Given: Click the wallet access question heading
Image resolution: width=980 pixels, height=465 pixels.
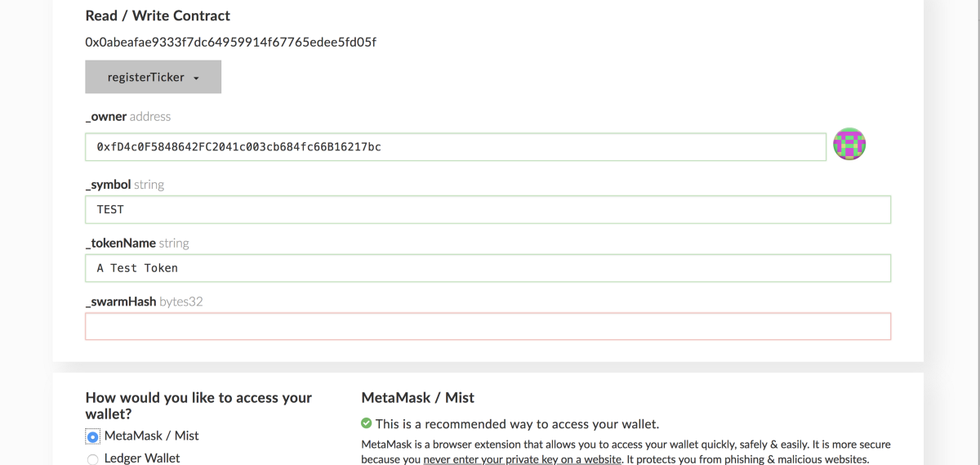Looking at the screenshot, I should 198,405.
